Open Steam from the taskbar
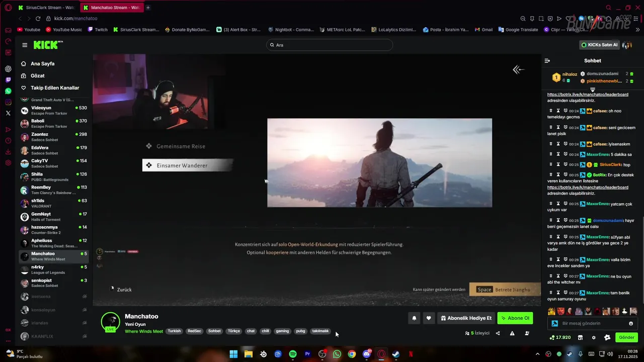644x362 pixels. (x=396, y=354)
